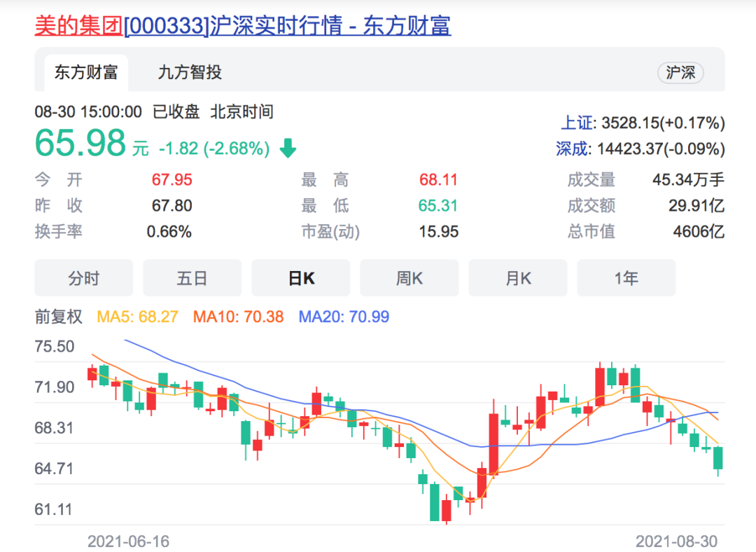
Task: Click the 75.50 price axis label
Action: tap(55, 347)
